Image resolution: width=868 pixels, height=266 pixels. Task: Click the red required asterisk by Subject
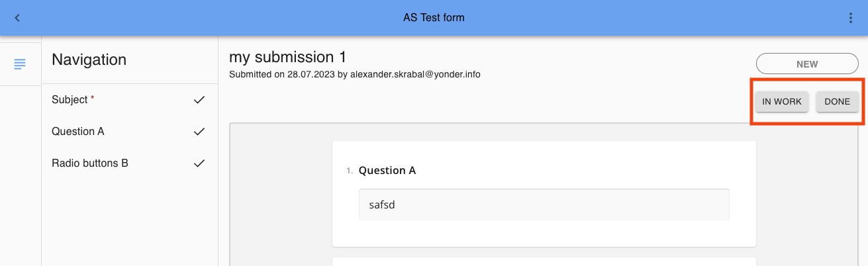pyautogui.click(x=93, y=99)
